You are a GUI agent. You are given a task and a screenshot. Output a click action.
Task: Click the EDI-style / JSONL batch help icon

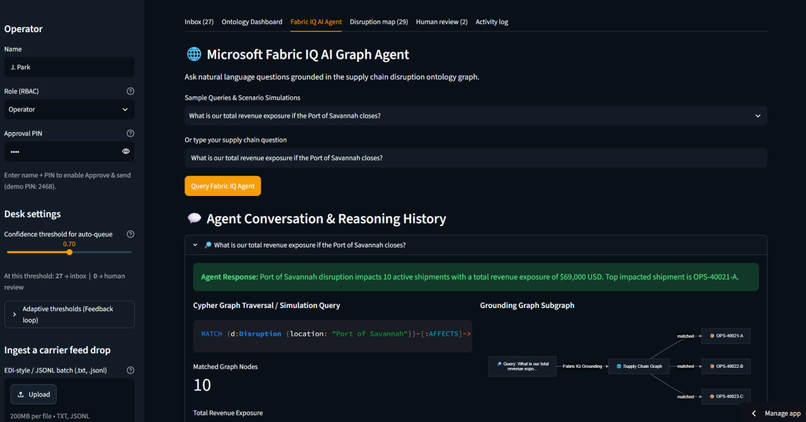[131, 370]
